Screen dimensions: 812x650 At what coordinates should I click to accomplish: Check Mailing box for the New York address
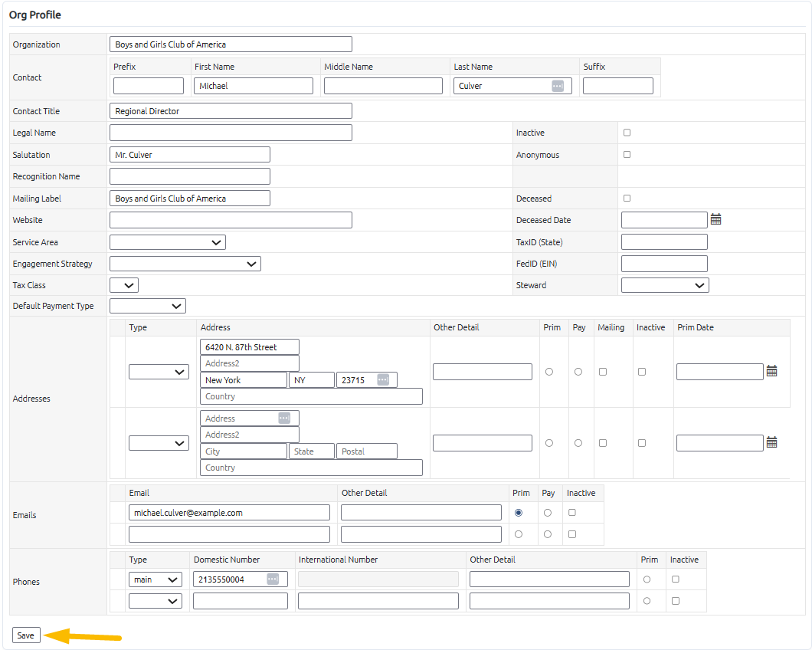[603, 372]
